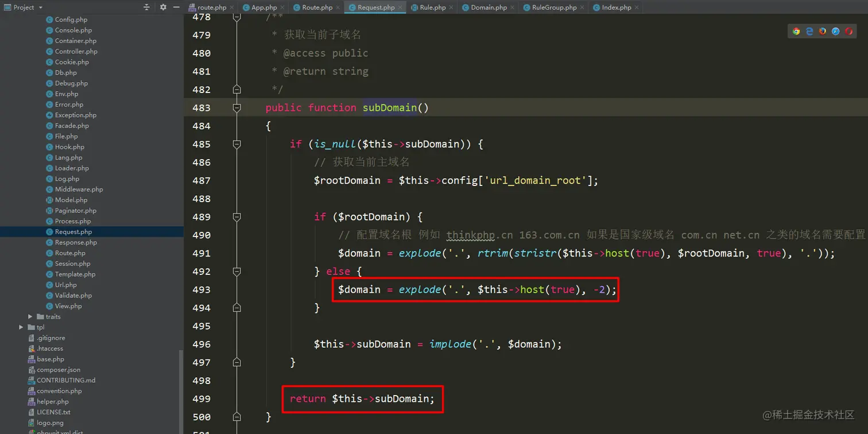Open file in Safari browser icon
The height and width of the screenshot is (434, 868).
[x=835, y=32]
